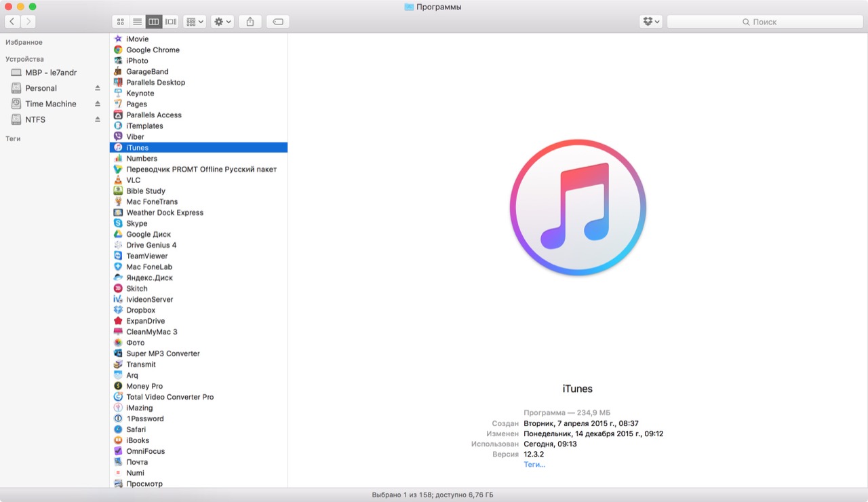Select iTemplates in list

pos(199,125)
